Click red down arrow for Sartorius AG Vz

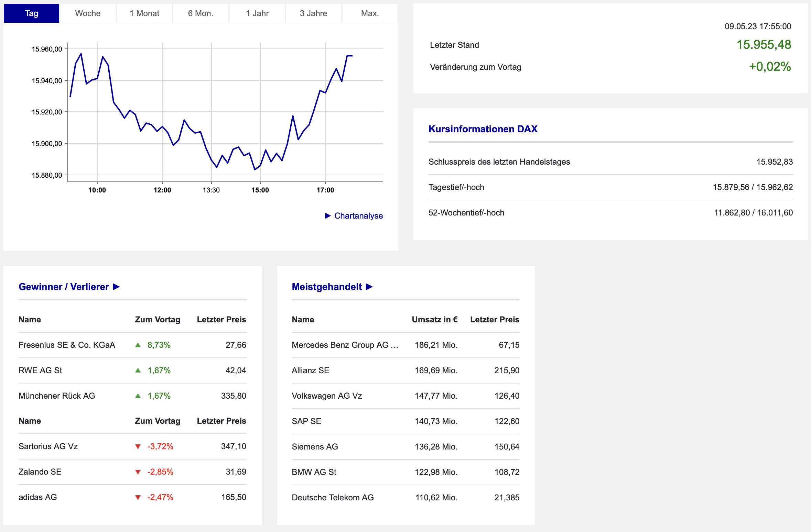[138, 446]
